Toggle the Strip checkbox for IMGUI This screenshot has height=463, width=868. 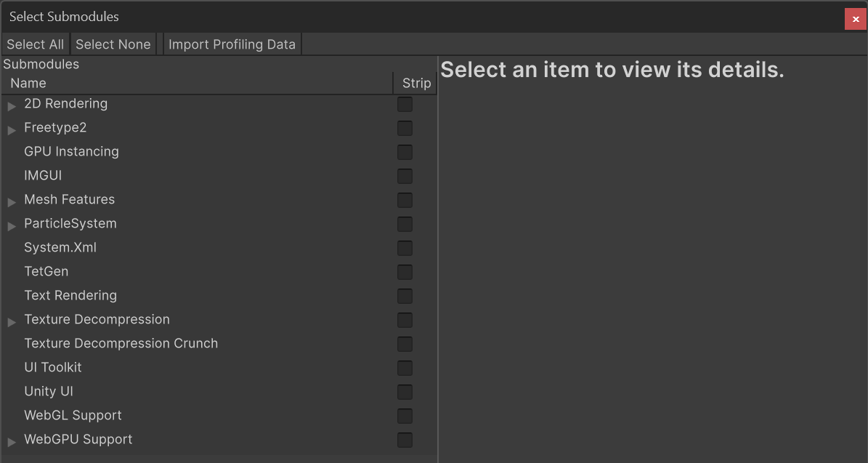404,176
